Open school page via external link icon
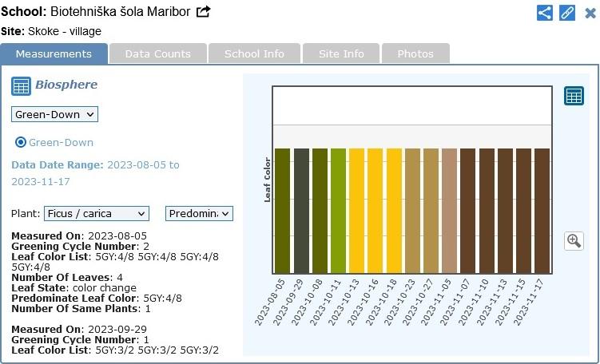600x364 pixels. pos(204,12)
